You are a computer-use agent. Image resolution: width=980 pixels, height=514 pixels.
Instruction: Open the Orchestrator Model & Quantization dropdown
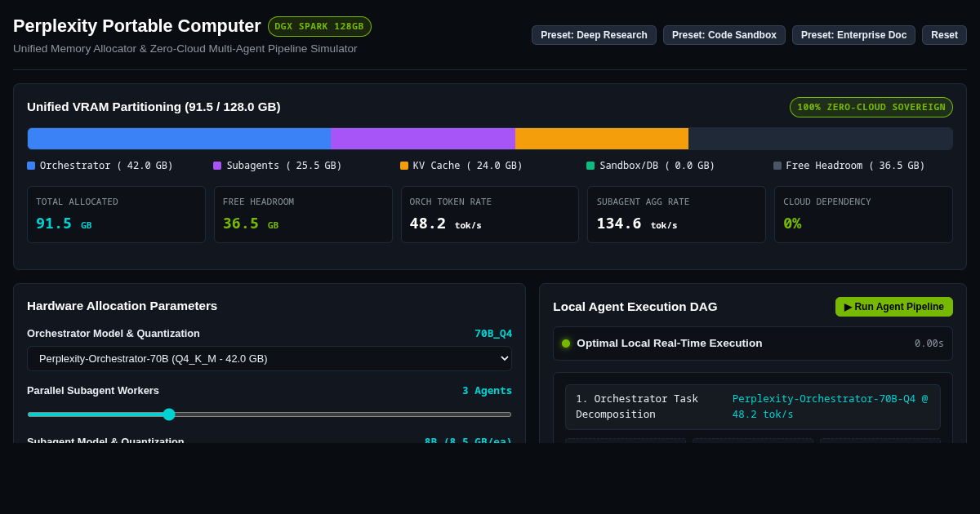269,358
